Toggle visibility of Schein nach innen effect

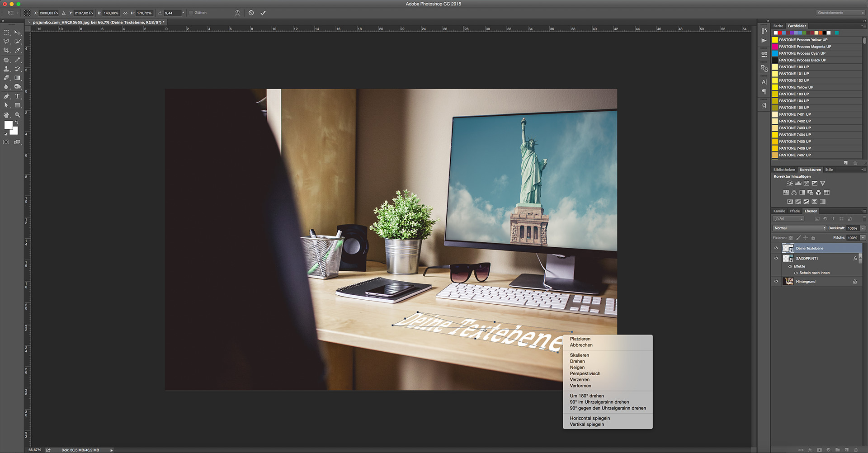796,272
